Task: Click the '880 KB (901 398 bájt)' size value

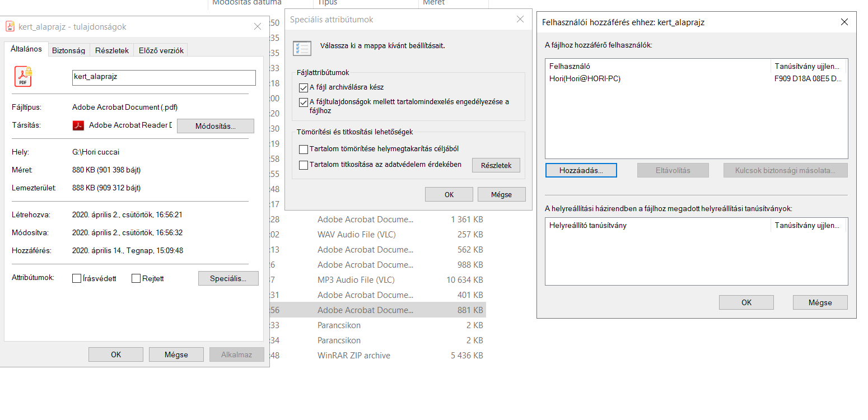Action: pyautogui.click(x=106, y=170)
